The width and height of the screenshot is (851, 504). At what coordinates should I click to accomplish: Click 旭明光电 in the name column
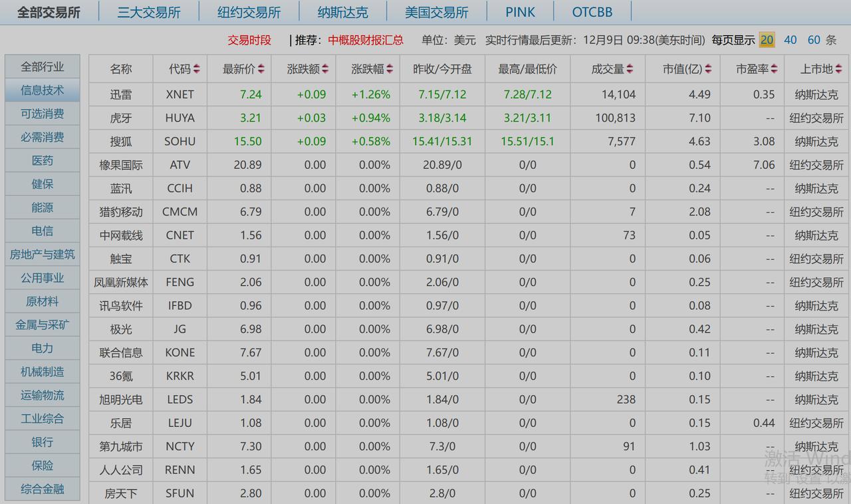[121, 400]
